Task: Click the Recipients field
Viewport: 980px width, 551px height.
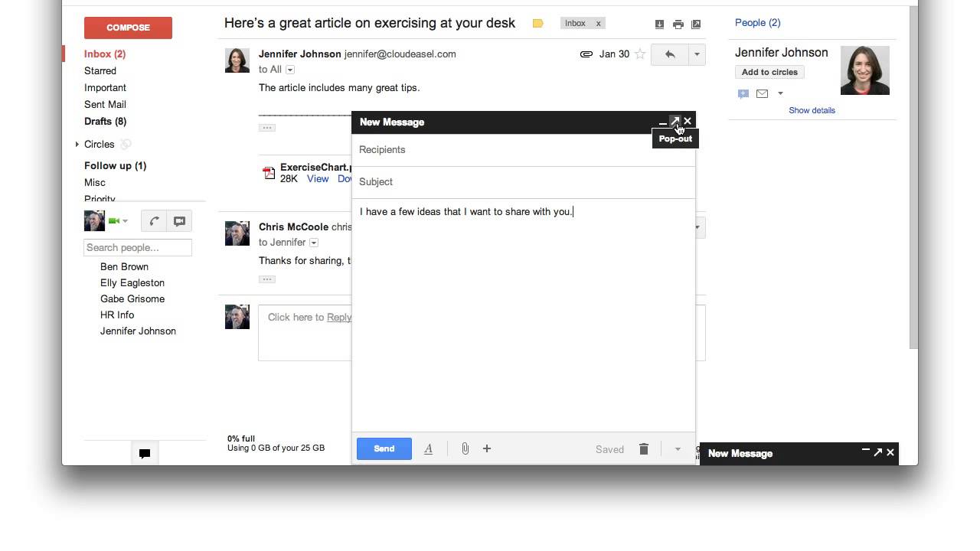Action: coord(524,150)
